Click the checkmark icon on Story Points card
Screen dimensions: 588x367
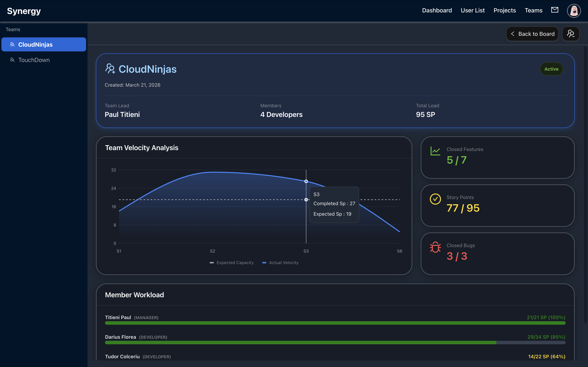(435, 199)
